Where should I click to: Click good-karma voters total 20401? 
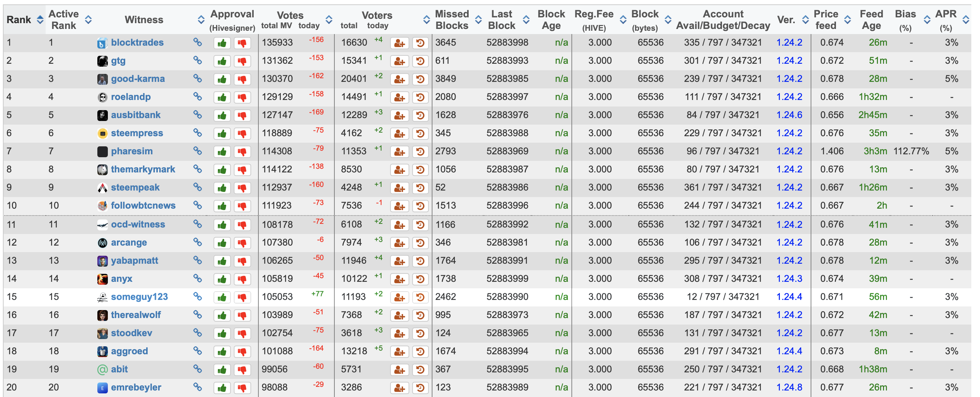(x=354, y=79)
